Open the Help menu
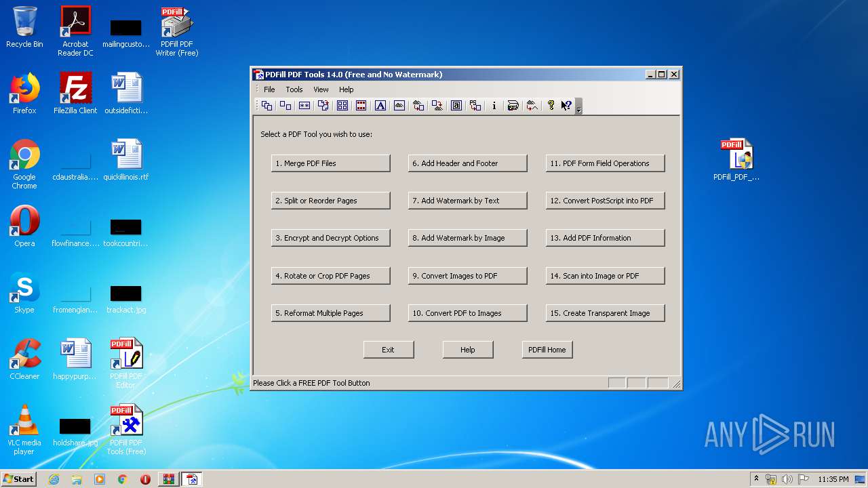868x488 pixels. (x=346, y=89)
